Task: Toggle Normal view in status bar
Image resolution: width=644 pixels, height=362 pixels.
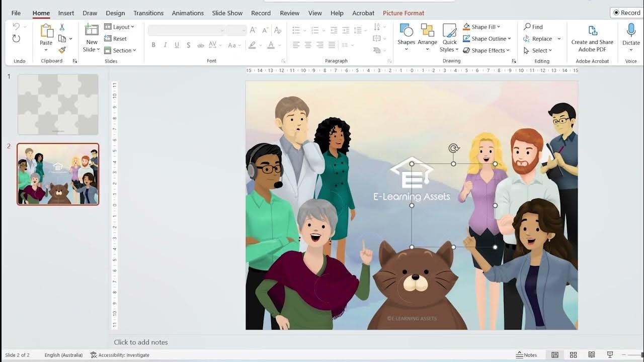Action: coord(554,355)
